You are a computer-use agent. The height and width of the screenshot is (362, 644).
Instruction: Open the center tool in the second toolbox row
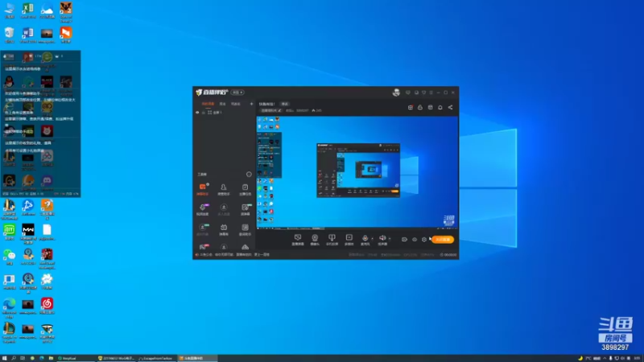pyautogui.click(x=224, y=209)
